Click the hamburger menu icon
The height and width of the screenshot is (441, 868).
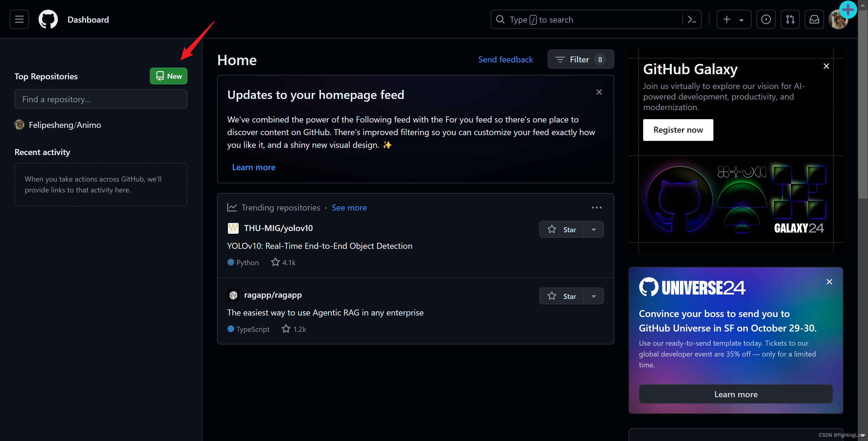(19, 19)
